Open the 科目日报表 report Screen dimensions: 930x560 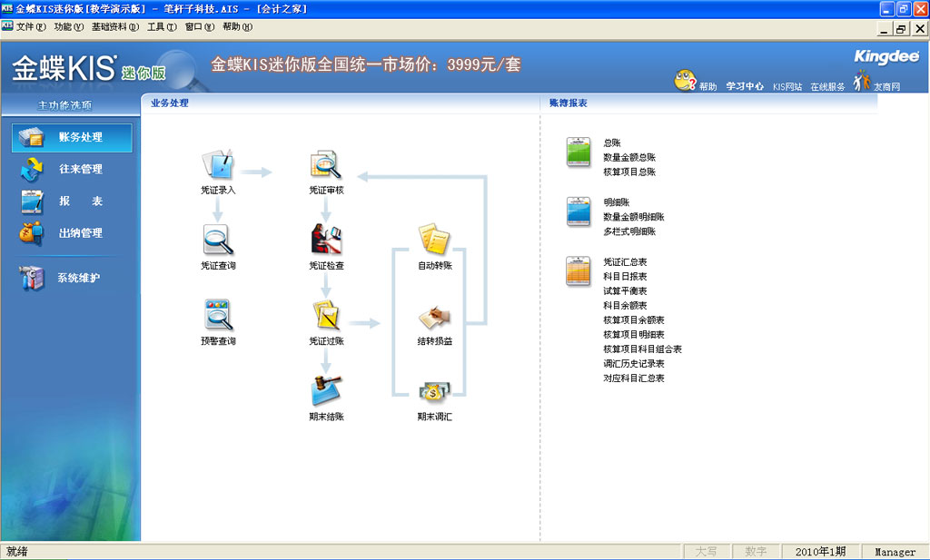pyautogui.click(x=625, y=277)
